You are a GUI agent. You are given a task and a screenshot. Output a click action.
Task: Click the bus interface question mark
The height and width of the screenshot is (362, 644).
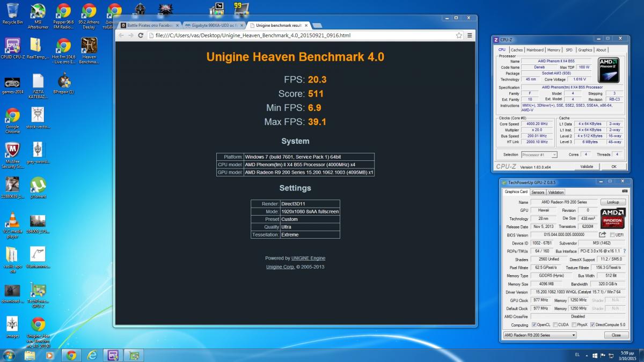click(624, 251)
